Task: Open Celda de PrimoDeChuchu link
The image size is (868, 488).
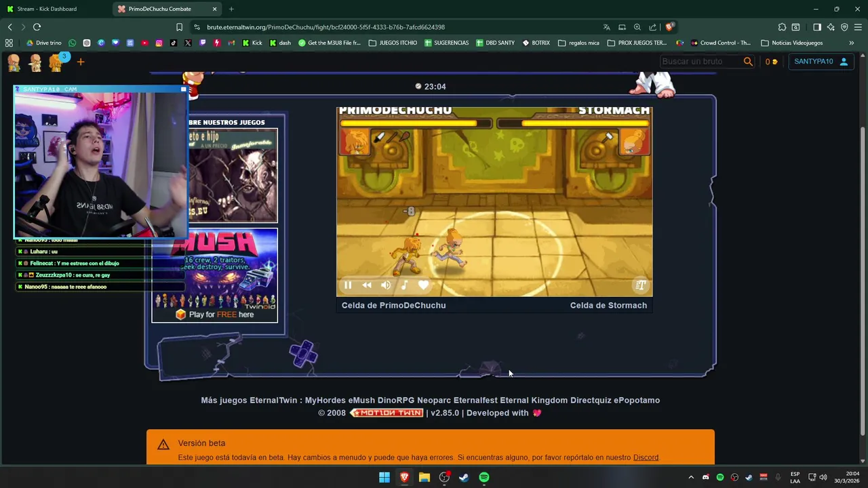Action: [393, 305]
